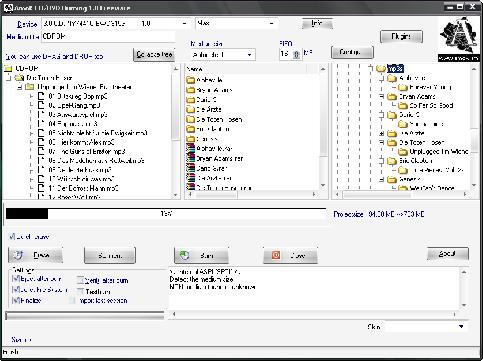
Task: Click the Bryan Adams folder icon in the middle list
Action: 191,90
